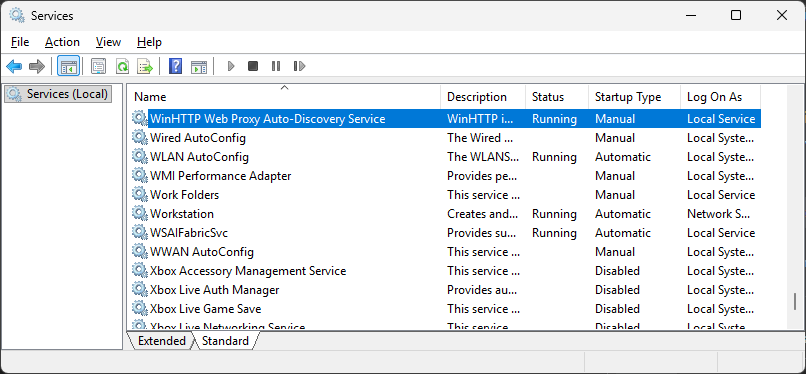This screenshot has height=374, width=806.
Task: Open the File menu
Action: pyautogui.click(x=20, y=42)
